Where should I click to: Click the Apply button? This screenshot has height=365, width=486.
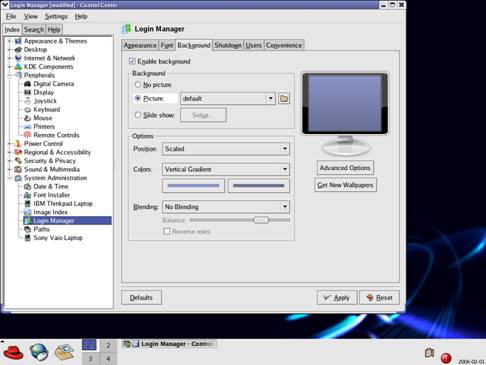337,298
